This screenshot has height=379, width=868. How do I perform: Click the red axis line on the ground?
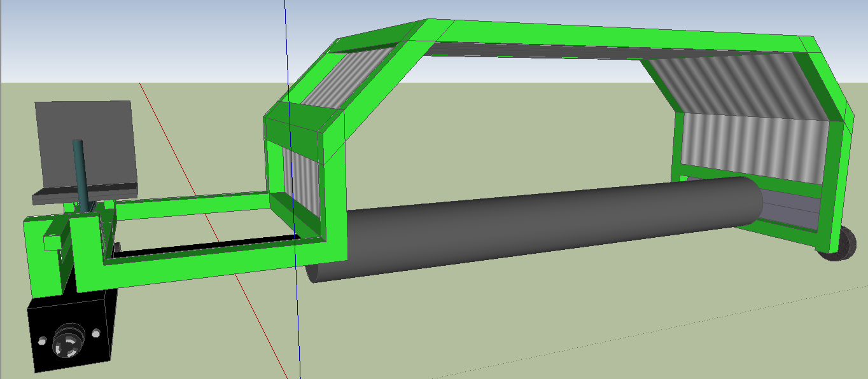pos(255,305)
